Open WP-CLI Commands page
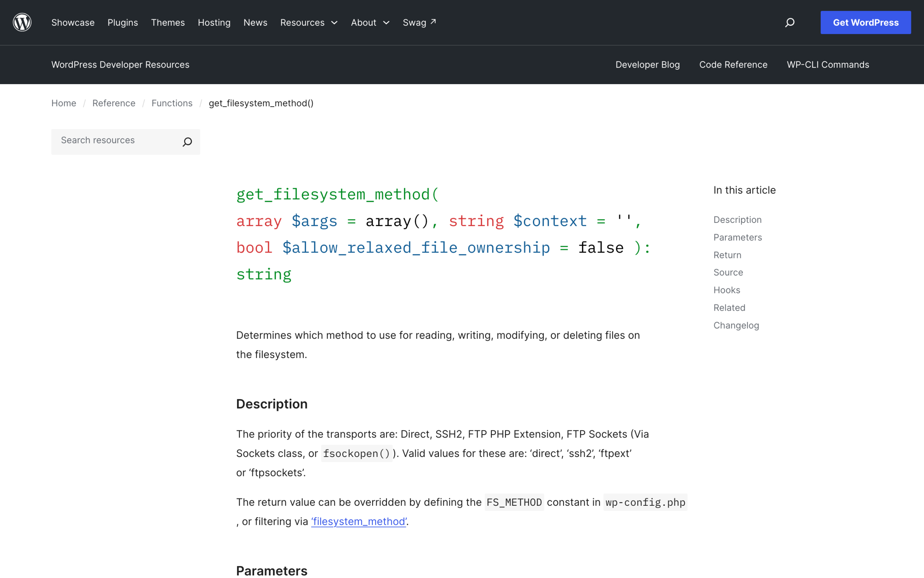The width and height of the screenshot is (924, 578). (828, 65)
